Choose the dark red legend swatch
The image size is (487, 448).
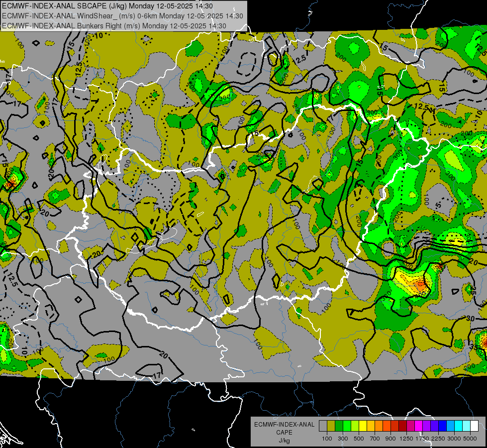tap(403, 426)
